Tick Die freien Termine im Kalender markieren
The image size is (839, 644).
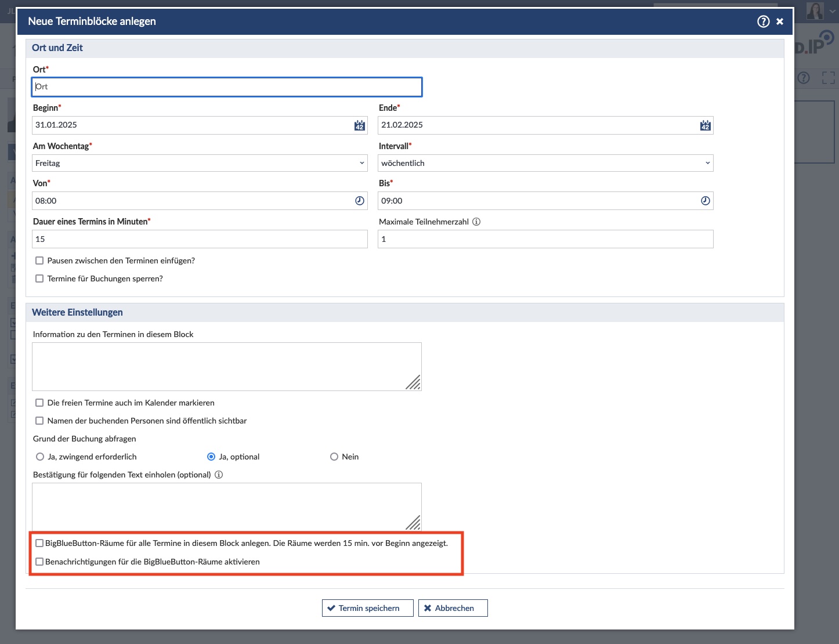39,403
